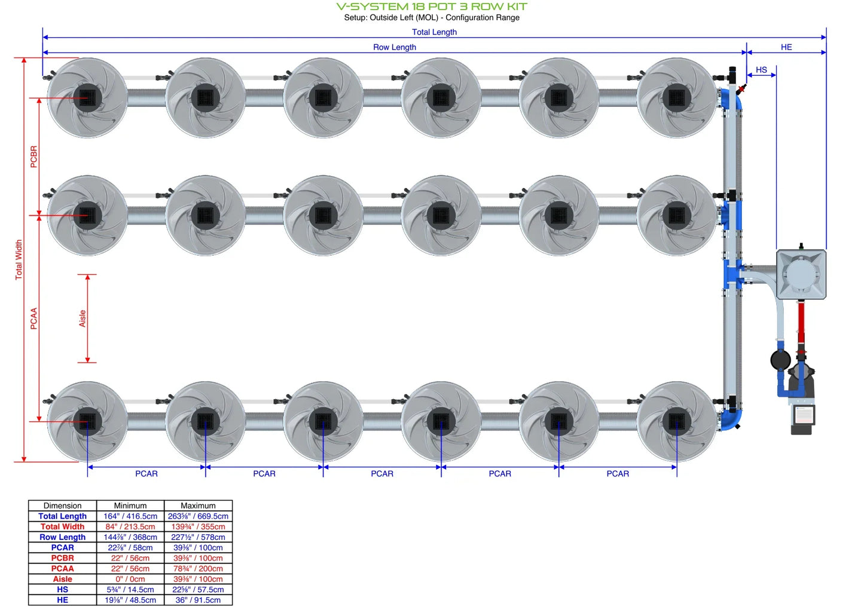
Task: Click the "HE" dimension label on the diagram
Action: point(786,47)
